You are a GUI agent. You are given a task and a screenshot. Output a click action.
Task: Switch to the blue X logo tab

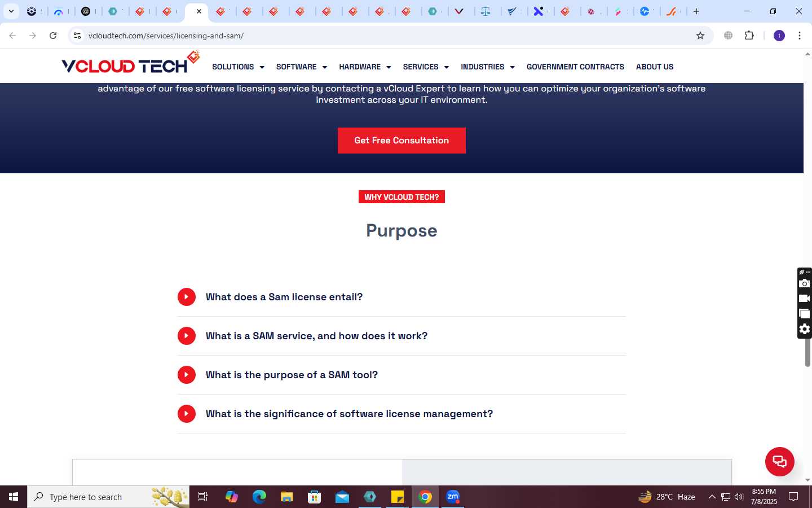pos(539,11)
